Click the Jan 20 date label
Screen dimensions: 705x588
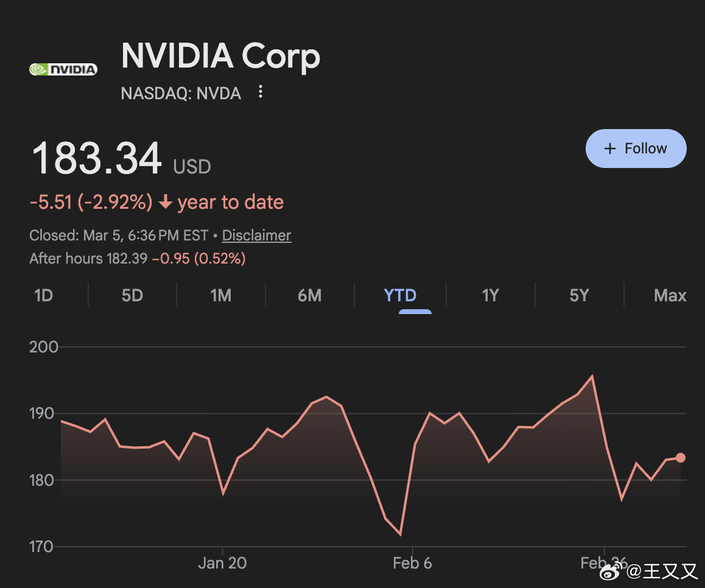[222, 563]
